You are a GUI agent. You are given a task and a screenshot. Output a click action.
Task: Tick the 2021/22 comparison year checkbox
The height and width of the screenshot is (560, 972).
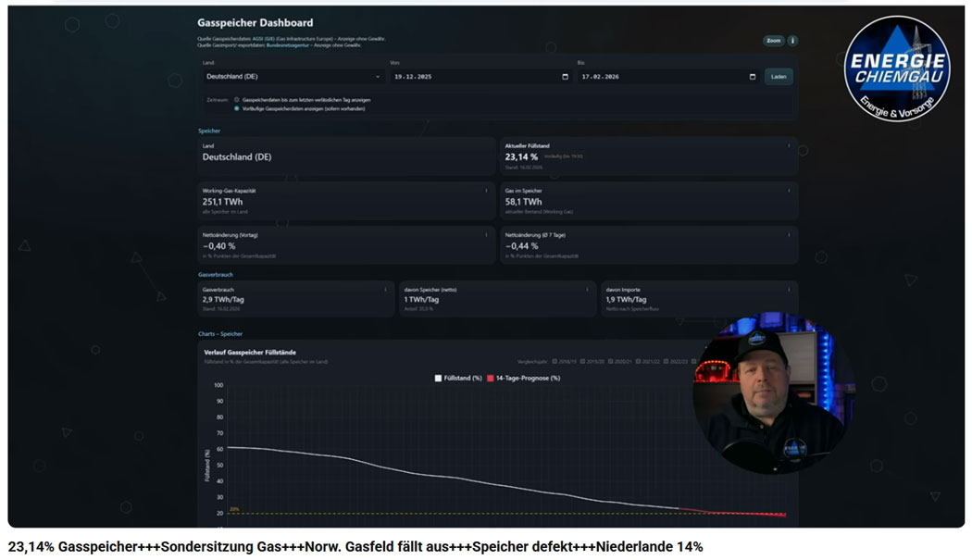(639, 361)
